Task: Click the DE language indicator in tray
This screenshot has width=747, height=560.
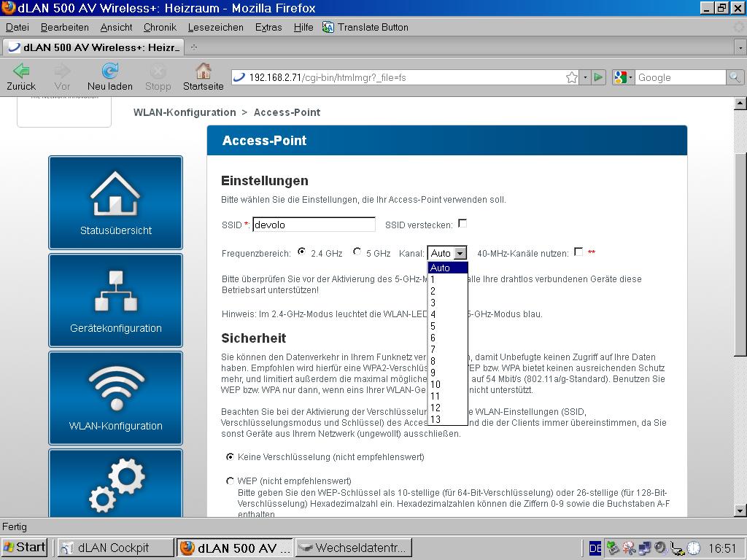Action: [595, 548]
